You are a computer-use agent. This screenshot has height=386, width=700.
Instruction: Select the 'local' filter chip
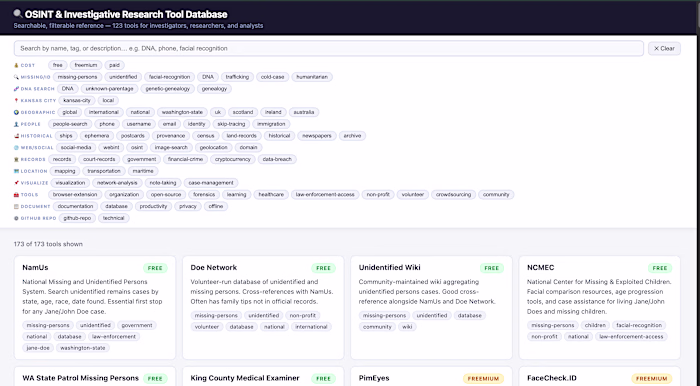click(108, 100)
